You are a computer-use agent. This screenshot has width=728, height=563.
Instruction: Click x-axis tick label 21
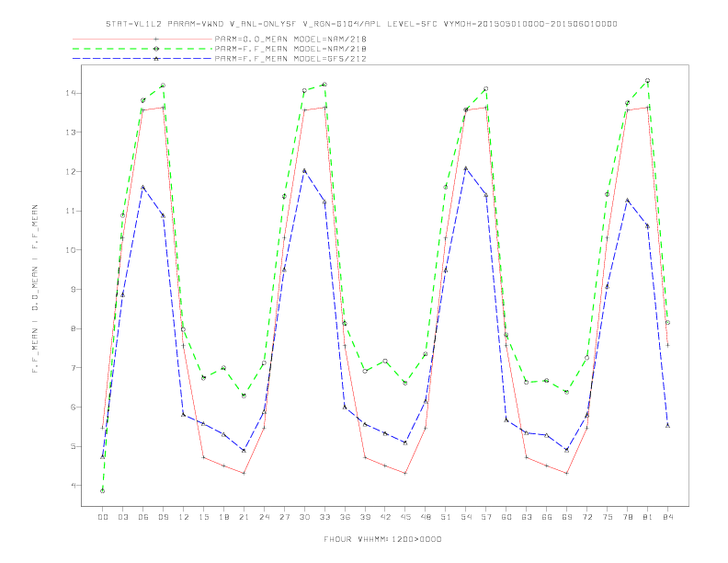coord(244,517)
